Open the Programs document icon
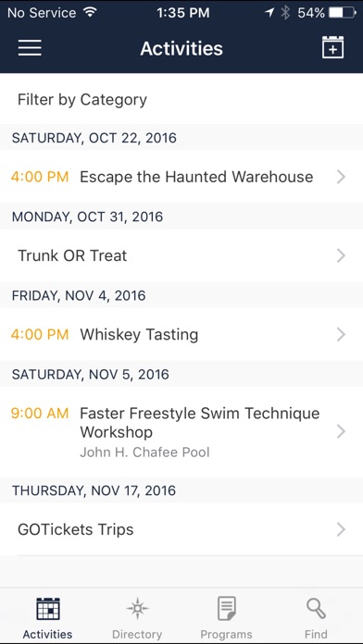This screenshot has height=644, width=363. pos(227,609)
